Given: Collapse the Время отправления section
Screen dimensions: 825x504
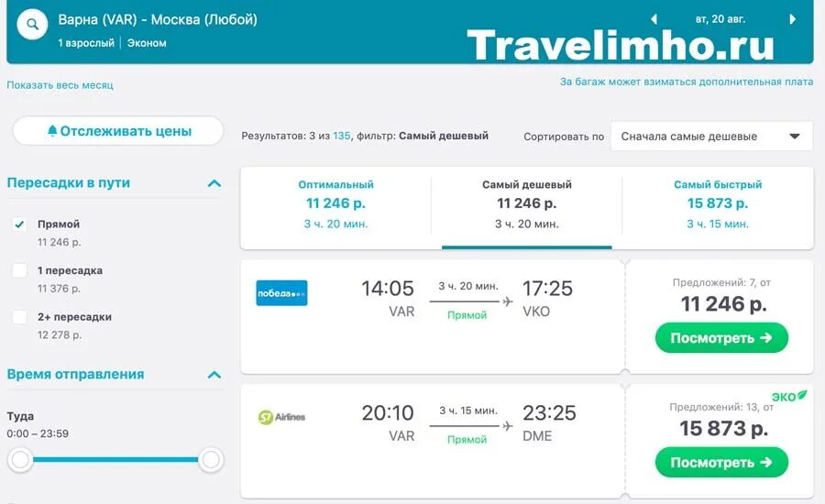Looking at the screenshot, I should click(214, 375).
